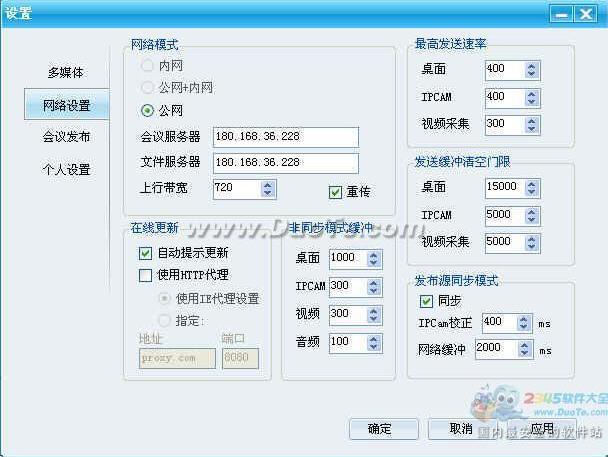Adjust the IPCam校正 spinner

pos(524,323)
